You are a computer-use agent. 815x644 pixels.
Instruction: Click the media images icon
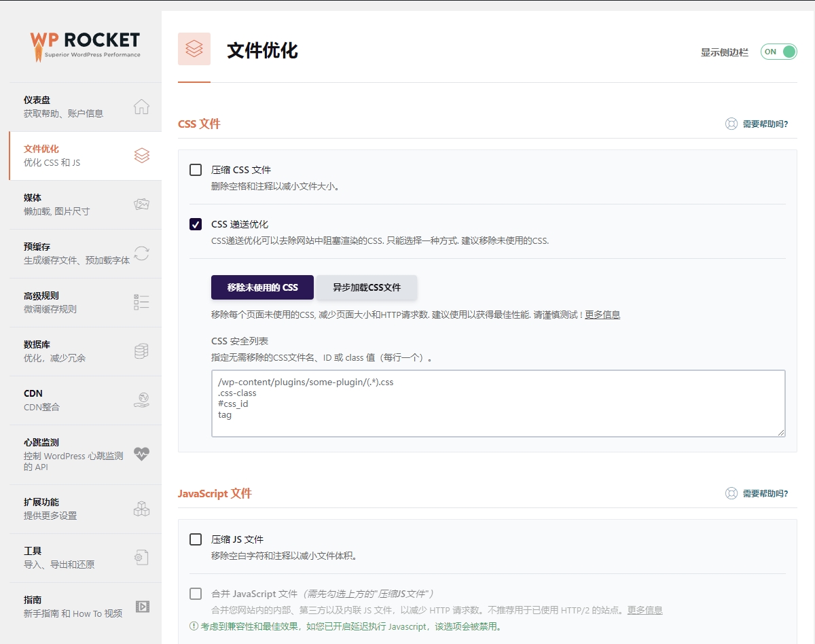tap(141, 204)
